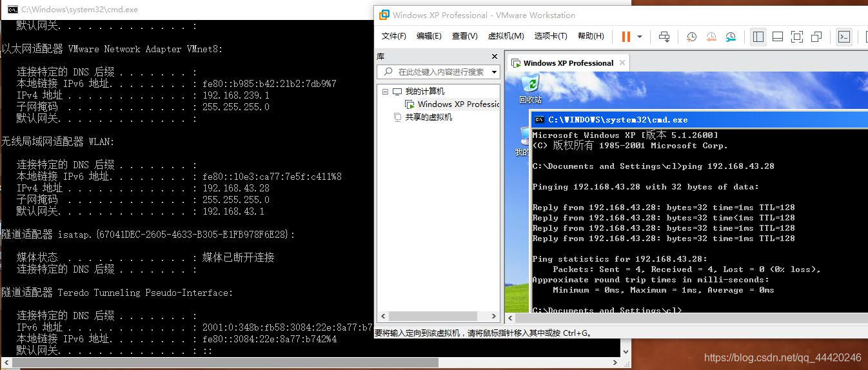Enter full screen mode from the toolbar
The image size is (868, 370).
point(797,37)
